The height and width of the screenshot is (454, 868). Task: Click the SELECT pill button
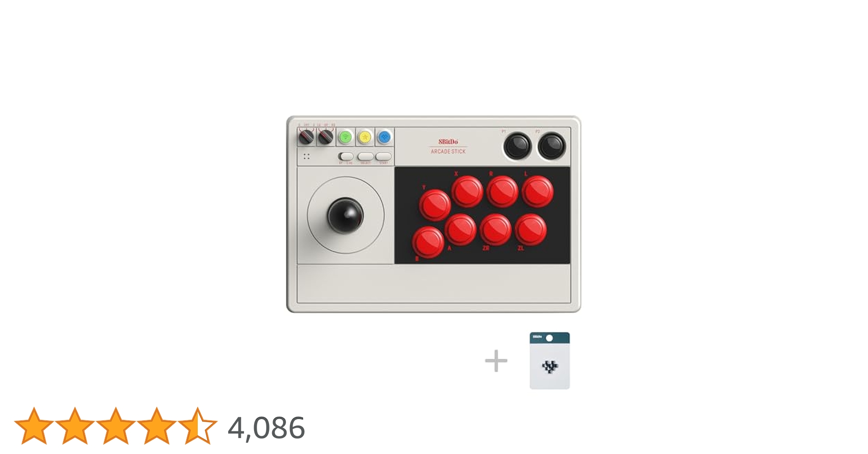click(365, 157)
